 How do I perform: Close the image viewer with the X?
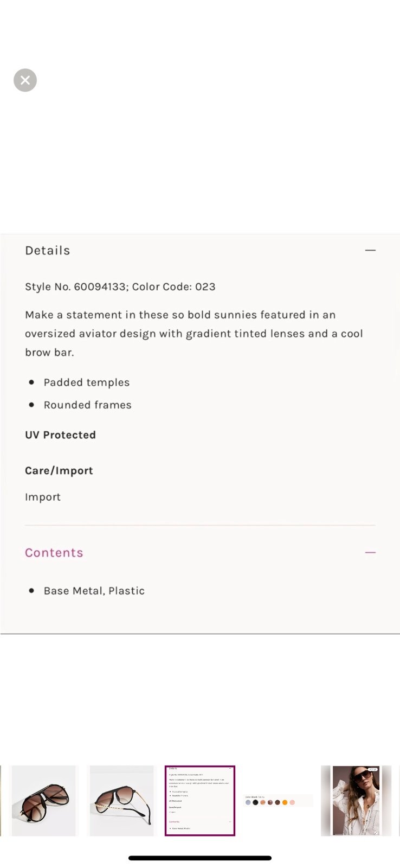(25, 80)
